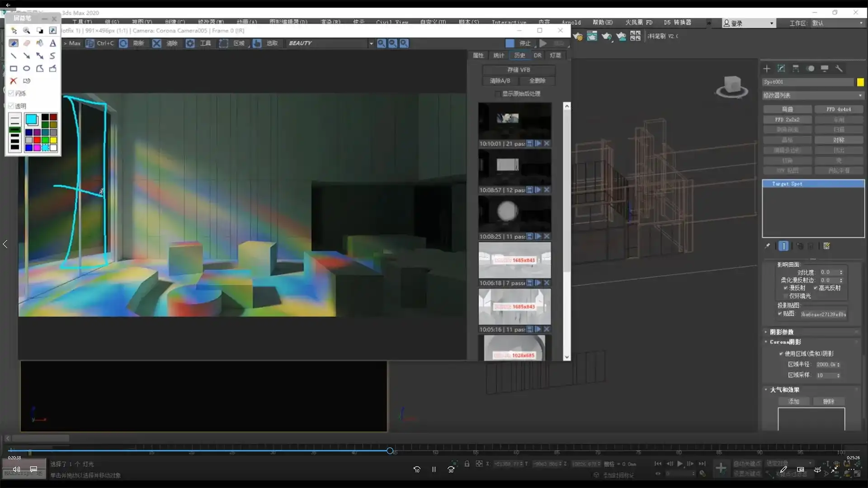Open the Create plus panel
Screen dimensions: 868x488
click(x=767, y=69)
